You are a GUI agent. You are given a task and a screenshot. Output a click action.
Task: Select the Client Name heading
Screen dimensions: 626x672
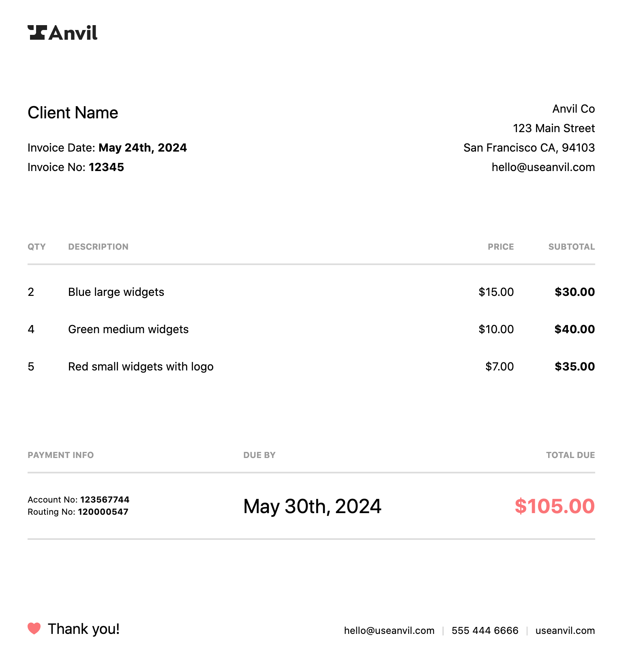(73, 113)
